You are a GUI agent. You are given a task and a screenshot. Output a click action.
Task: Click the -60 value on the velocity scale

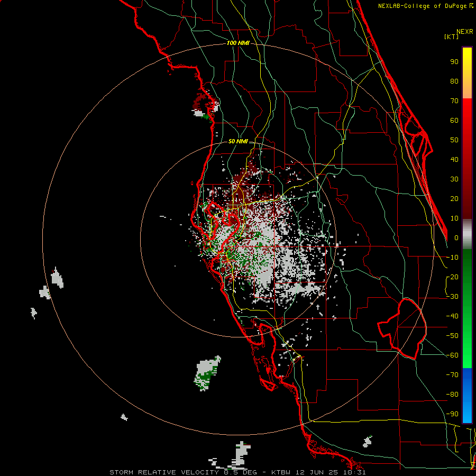coord(452,355)
